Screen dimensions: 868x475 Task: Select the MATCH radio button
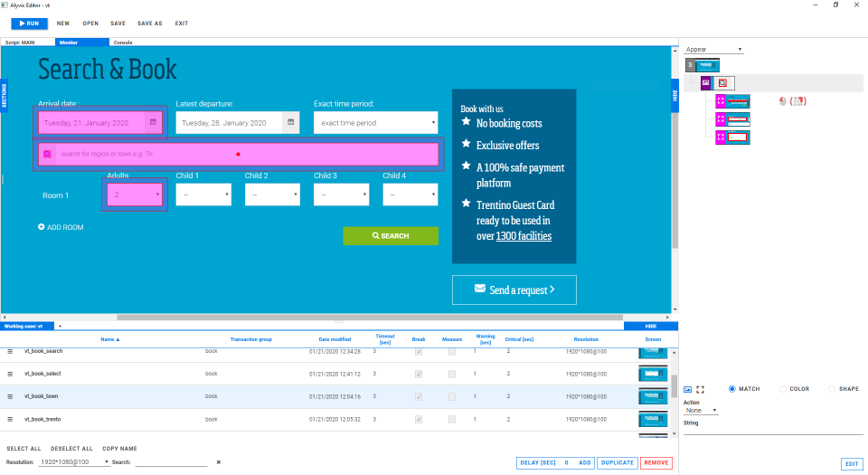[x=731, y=389]
